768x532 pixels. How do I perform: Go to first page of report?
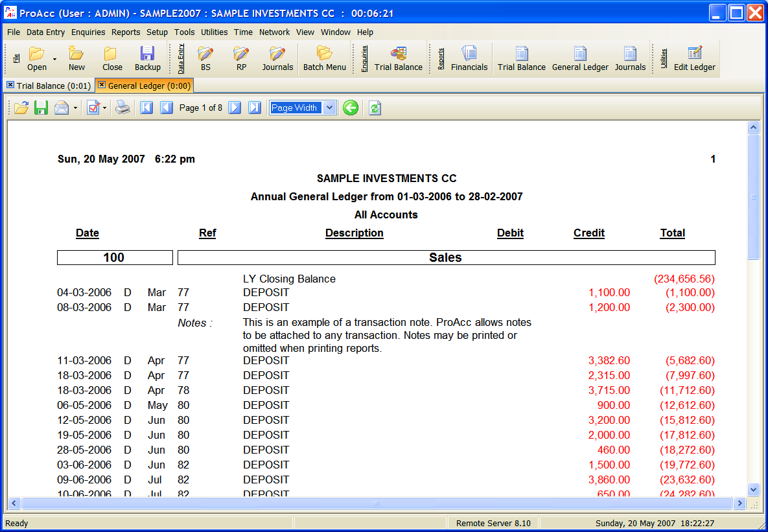pos(146,108)
